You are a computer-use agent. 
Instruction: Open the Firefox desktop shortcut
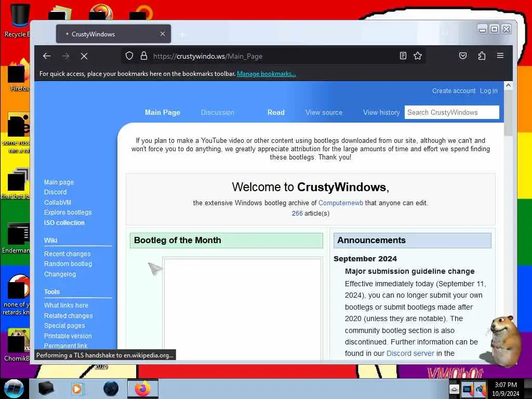click(19, 75)
